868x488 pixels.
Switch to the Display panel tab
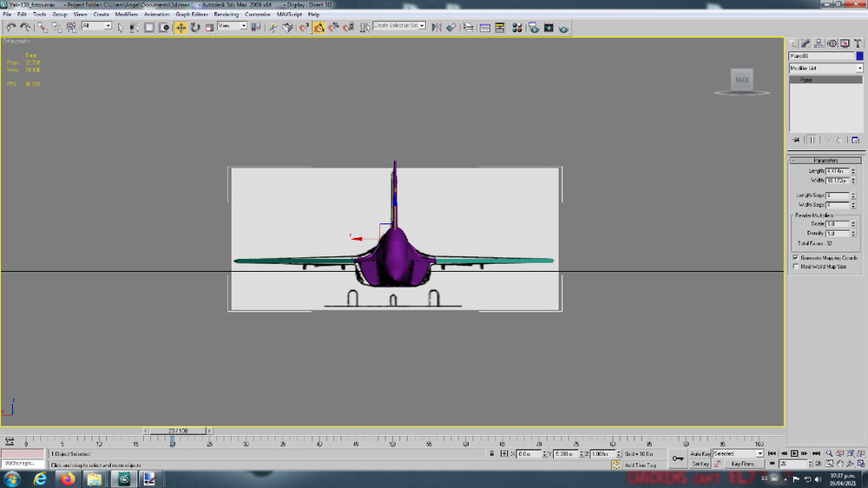pos(845,43)
